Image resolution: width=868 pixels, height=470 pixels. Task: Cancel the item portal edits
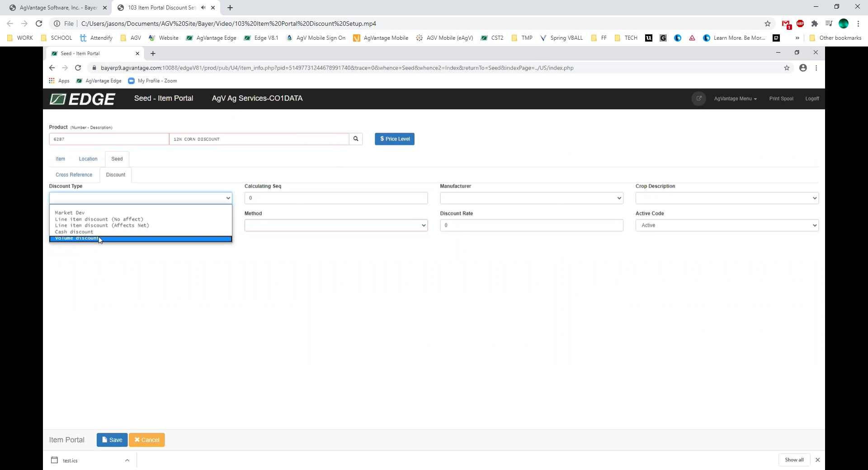[x=147, y=440]
